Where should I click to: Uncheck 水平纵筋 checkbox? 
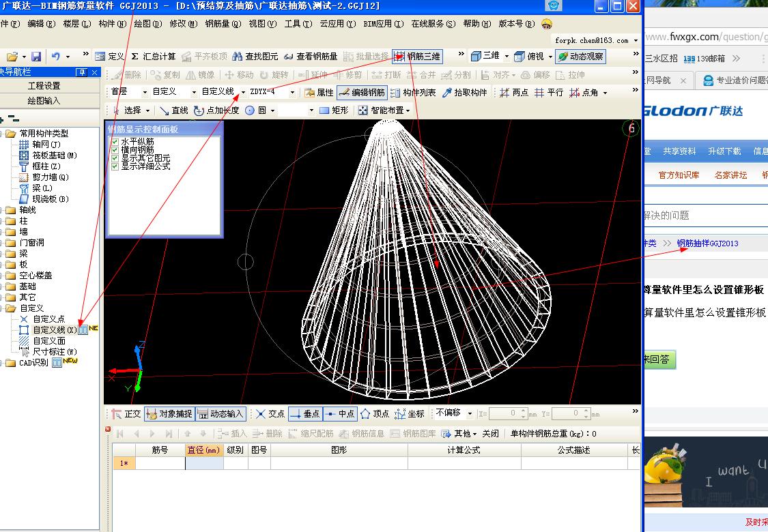click(115, 142)
